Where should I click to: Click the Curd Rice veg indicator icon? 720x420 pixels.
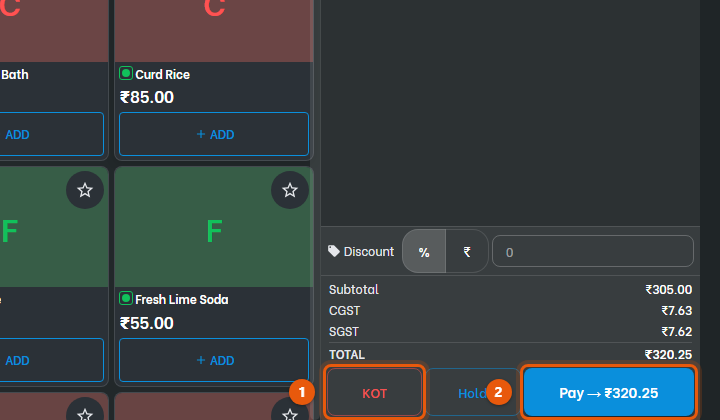coord(126,73)
